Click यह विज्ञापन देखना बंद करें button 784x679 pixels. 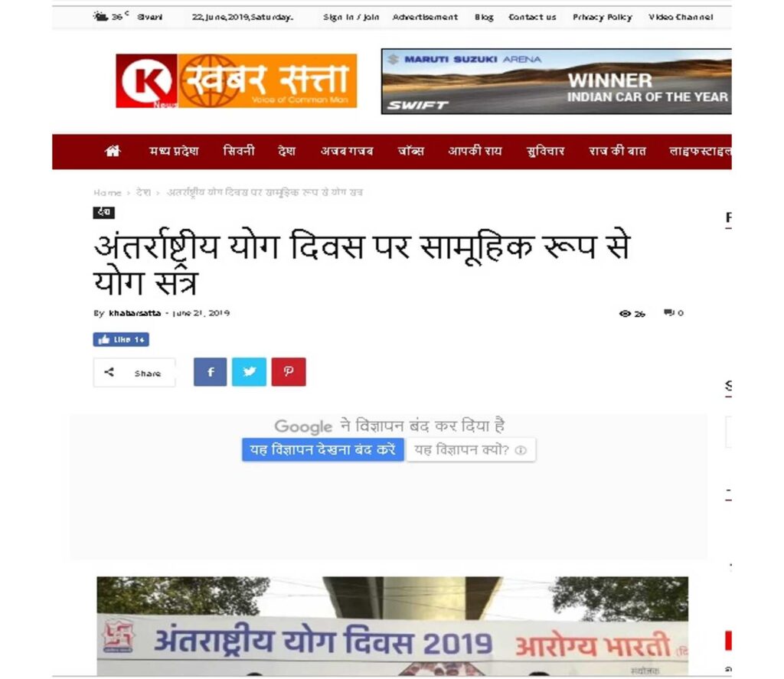tap(323, 449)
